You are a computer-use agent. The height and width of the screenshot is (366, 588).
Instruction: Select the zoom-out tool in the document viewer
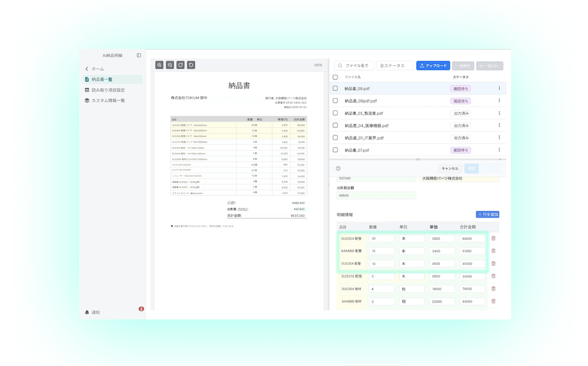click(x=170, y=65)
